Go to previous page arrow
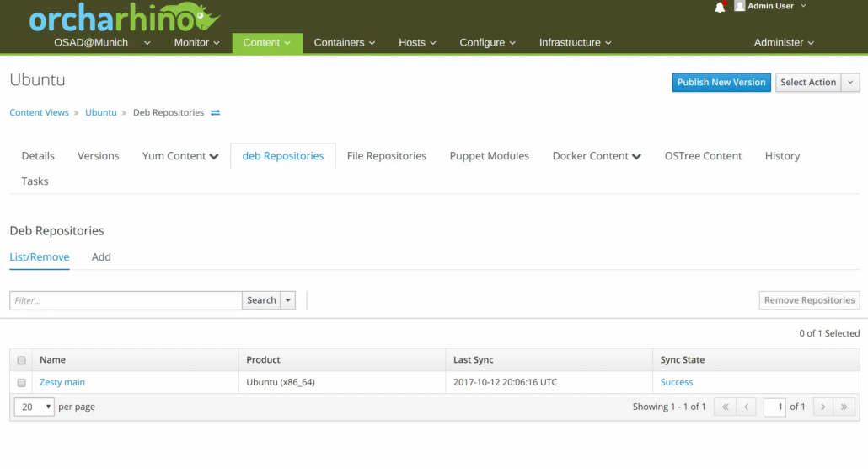 [746, 407]
